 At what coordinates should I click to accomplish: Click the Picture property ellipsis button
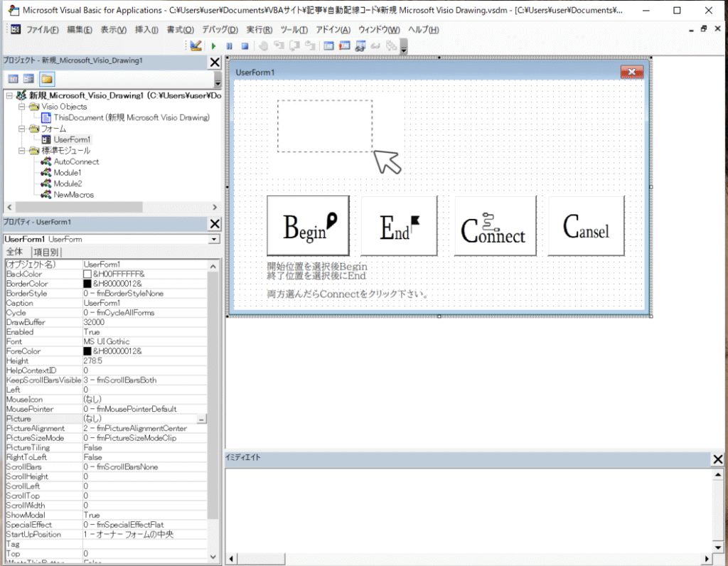pyautogui.click(x=202, y=420)
